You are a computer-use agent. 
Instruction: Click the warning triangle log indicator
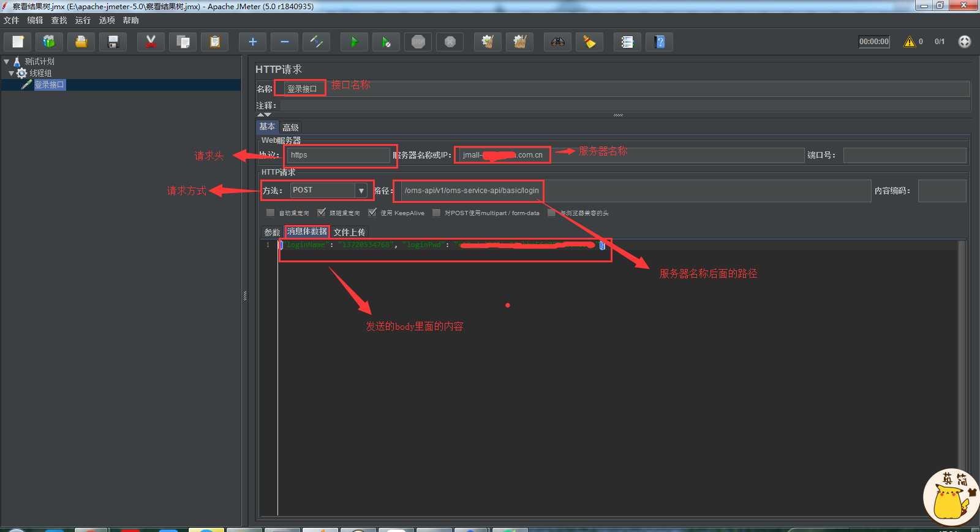910,42
